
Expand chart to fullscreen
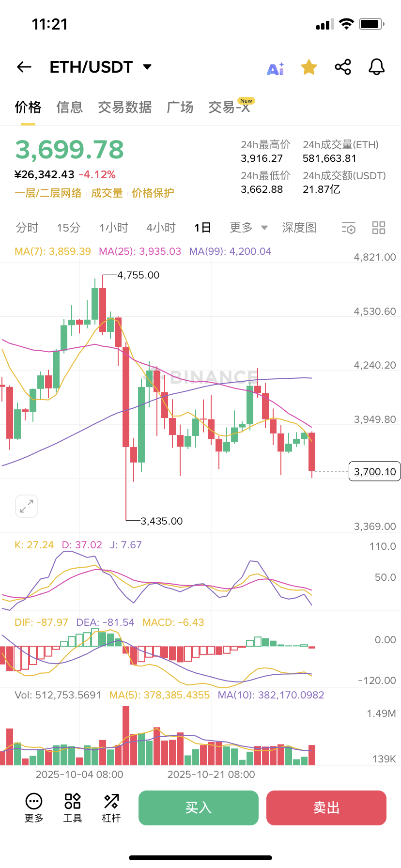pyautogui.click(x=27, y=506)
